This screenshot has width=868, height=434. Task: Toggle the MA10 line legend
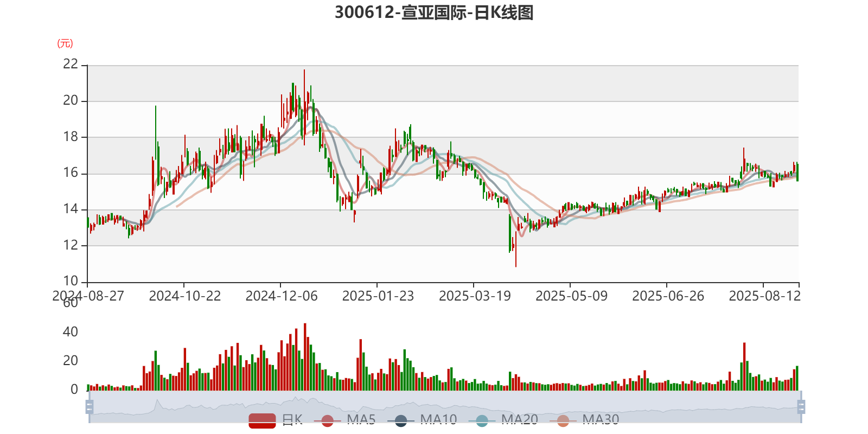(x=422, y=420)
